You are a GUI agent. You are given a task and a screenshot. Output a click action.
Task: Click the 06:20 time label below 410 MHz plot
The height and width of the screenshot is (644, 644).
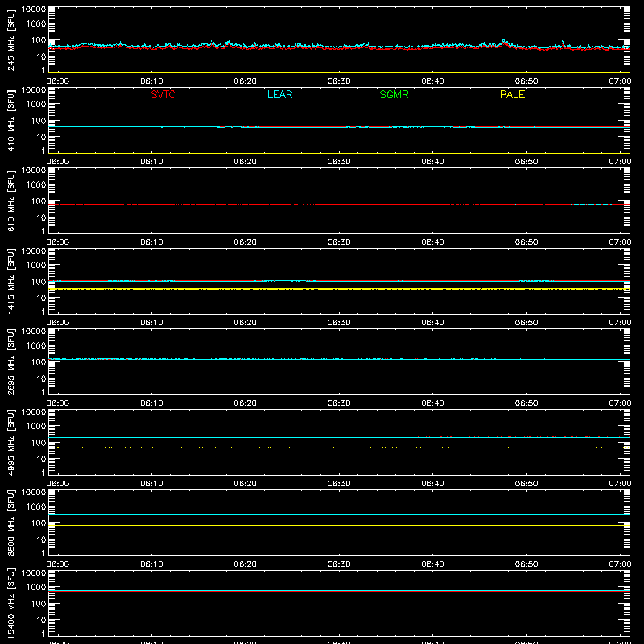pos(246,162)
